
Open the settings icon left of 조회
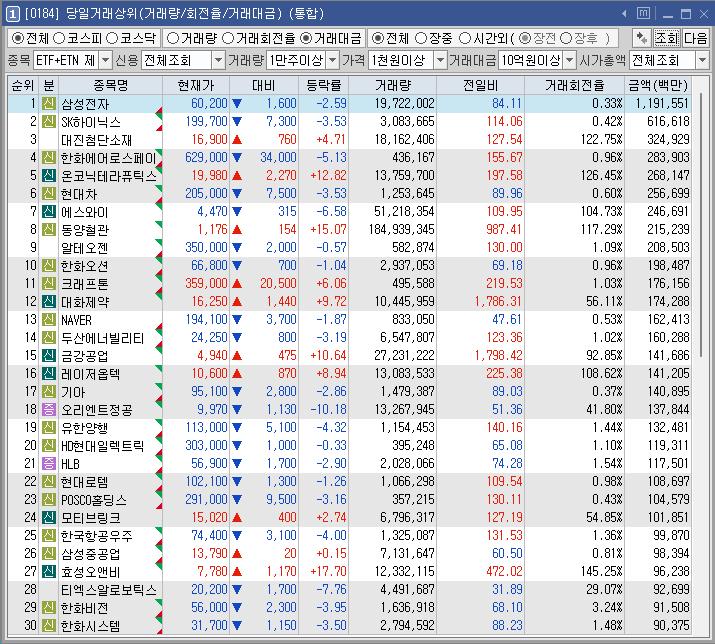[642, 38]
